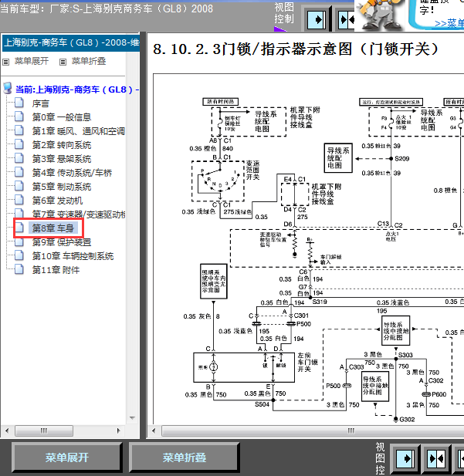Screen dimensions: 464x476
Task: Click page icon beside 第2章 转向系统
Action: pos(19,144)
